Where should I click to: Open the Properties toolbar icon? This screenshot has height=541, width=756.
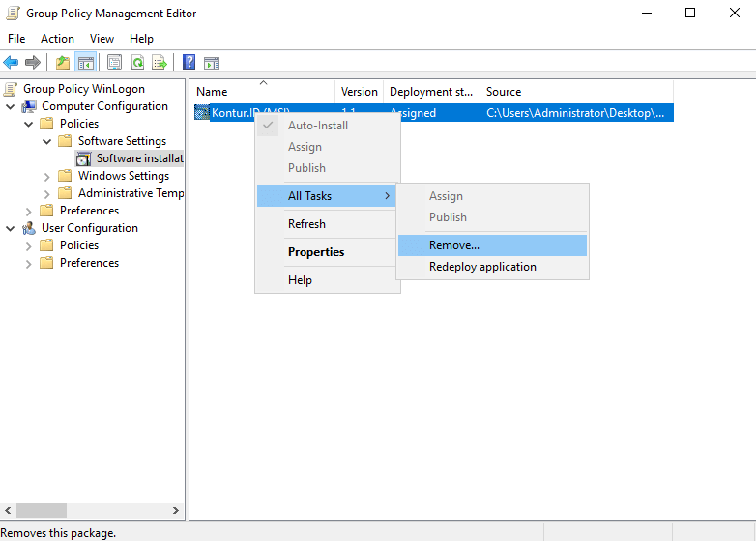coord(114,63)
